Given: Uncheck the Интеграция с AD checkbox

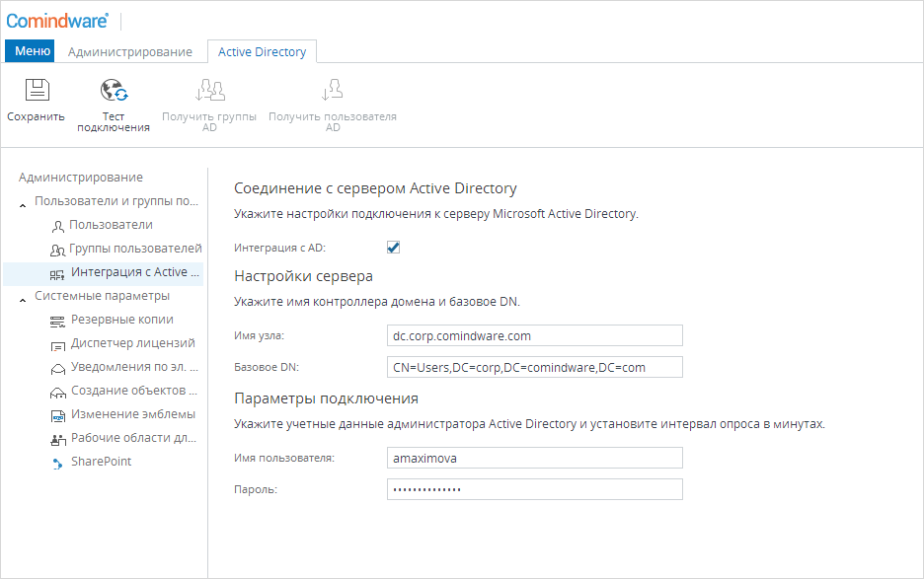Looking at the screenshot, I should 393,248.
